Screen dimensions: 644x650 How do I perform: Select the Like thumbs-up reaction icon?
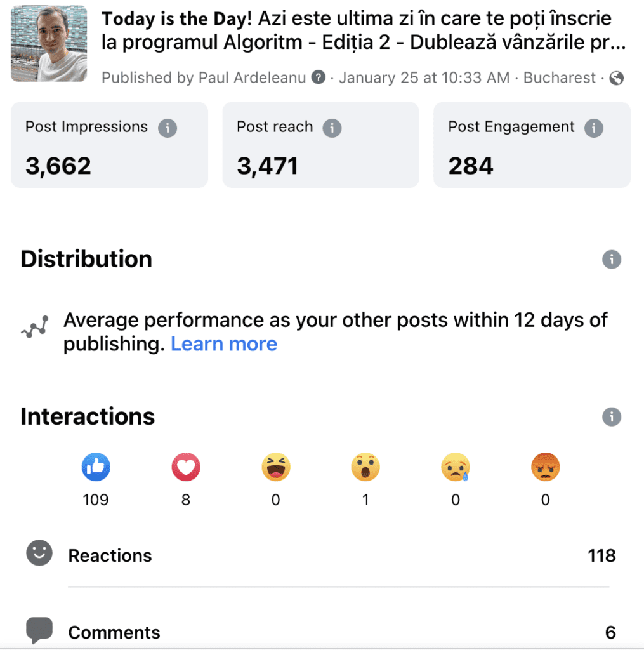96,467
